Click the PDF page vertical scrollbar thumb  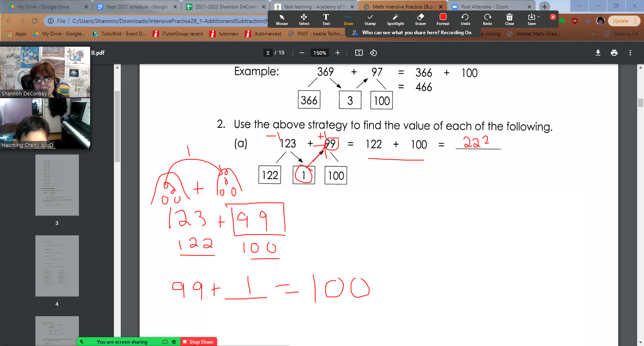(641, 103)
